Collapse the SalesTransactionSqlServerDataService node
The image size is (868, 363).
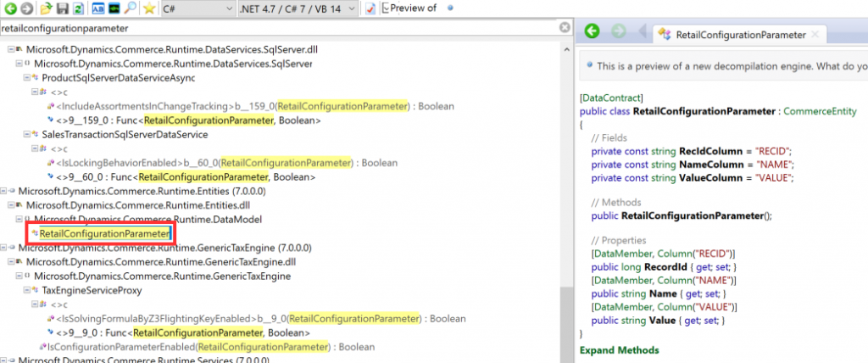[26, 135]
